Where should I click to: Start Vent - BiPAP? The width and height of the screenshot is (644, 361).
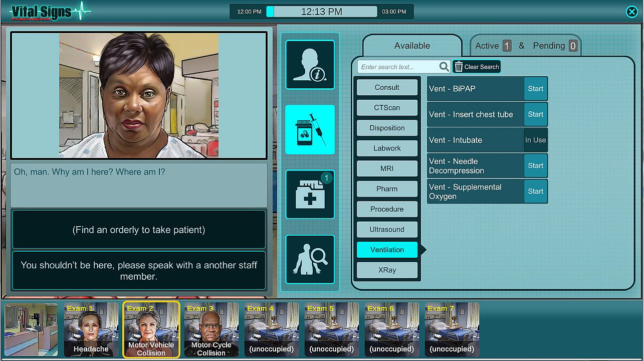(x=535, y=89)
